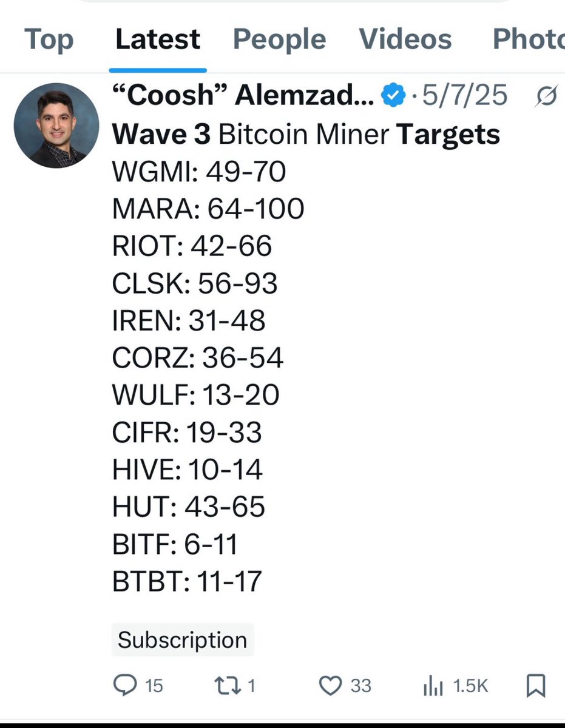Open the author's profile picture

tap(56, 126)
